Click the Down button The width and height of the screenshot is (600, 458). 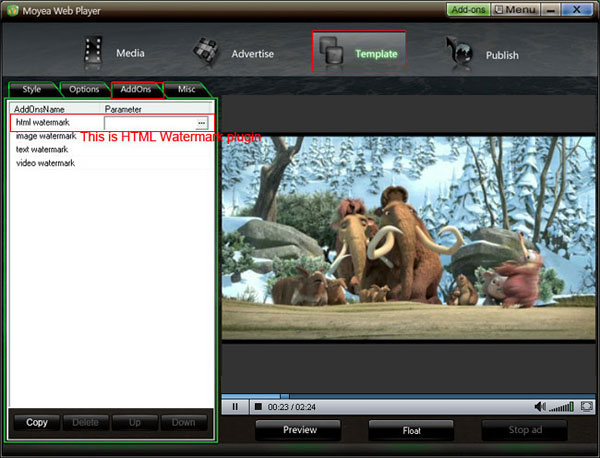[x=184, y=422]
